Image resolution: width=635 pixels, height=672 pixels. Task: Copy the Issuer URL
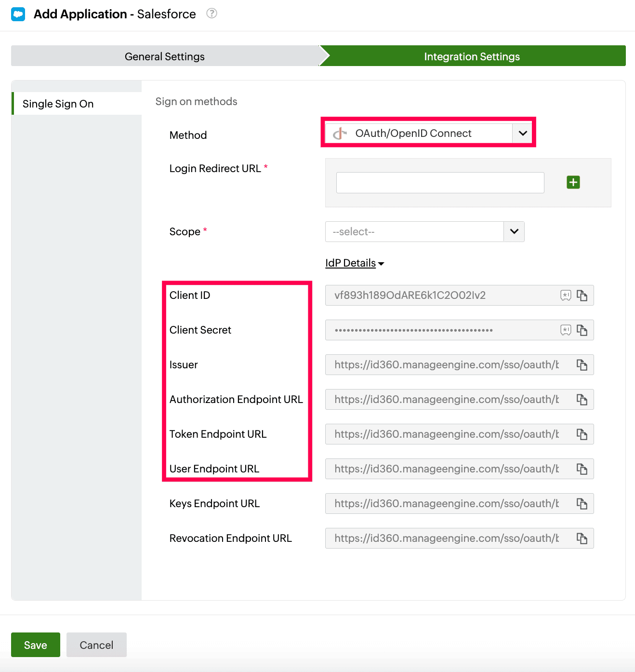click(582, 365)
